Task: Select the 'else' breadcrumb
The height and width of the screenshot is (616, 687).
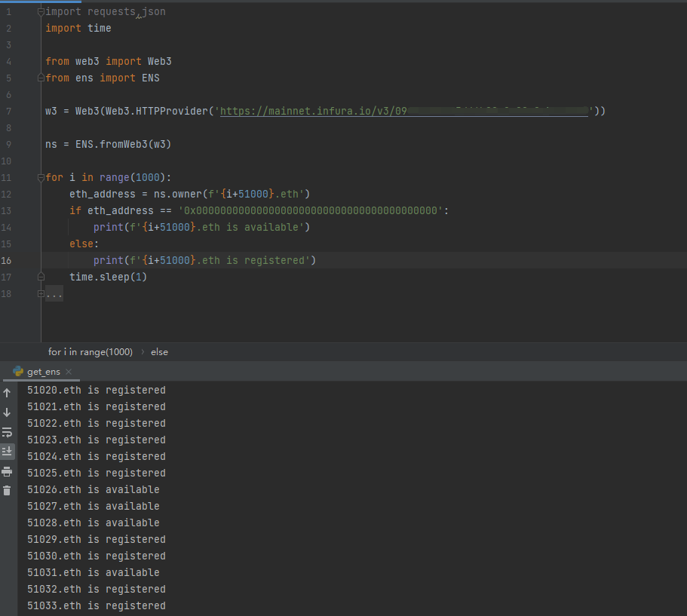Action: [159, 352]
